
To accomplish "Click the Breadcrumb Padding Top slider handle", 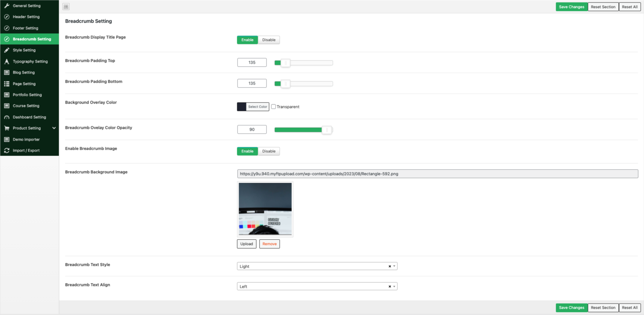I will click(286, 63).
